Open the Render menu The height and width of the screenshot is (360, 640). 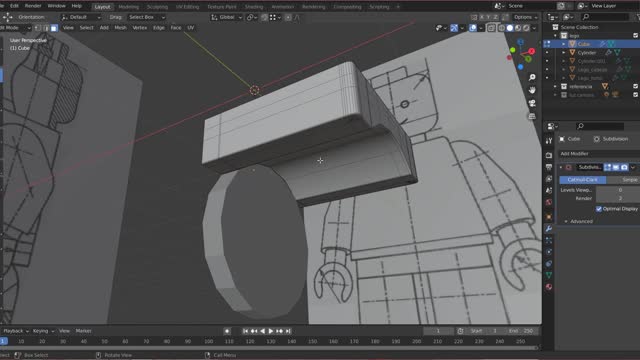click(33, 6)
